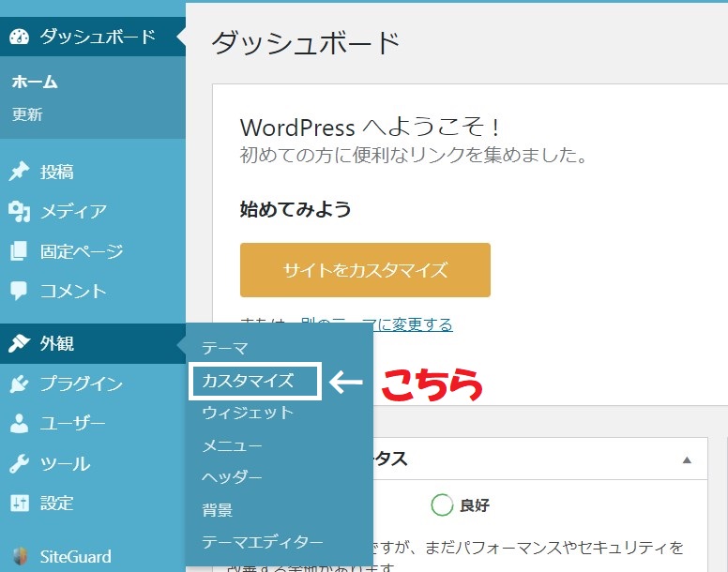Collapse the site health panel triangle
Viewport: 728px width, 572px height.
(687, 459)
